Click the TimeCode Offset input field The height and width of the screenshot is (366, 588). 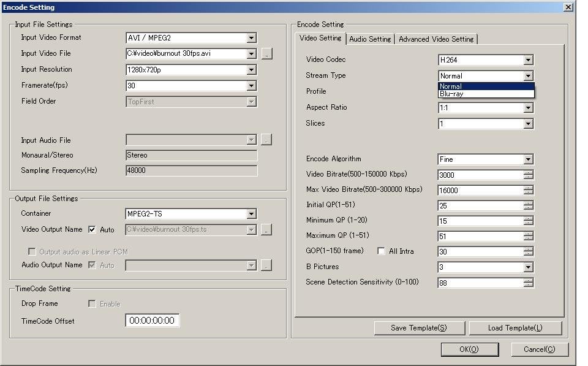153,321
